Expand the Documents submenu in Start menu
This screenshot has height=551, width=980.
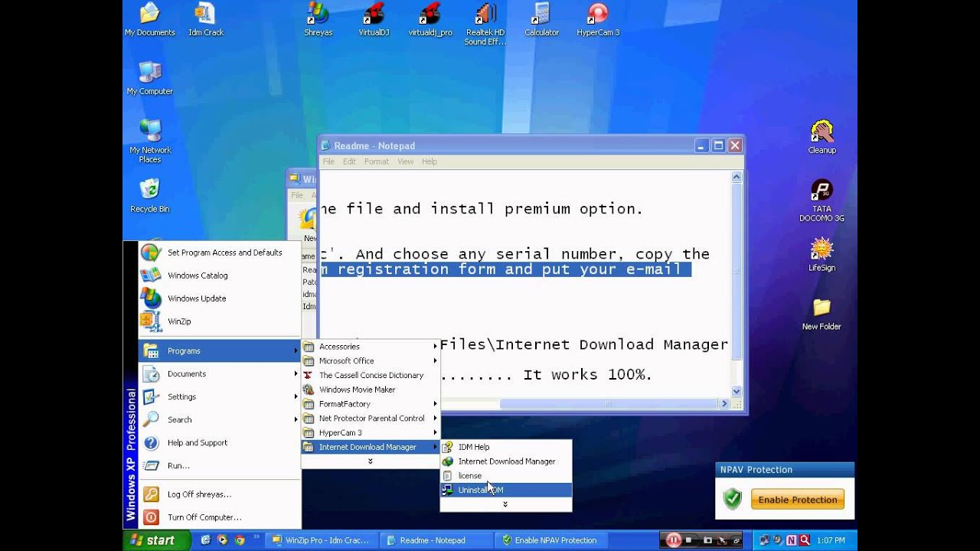(x=219, y=373)
